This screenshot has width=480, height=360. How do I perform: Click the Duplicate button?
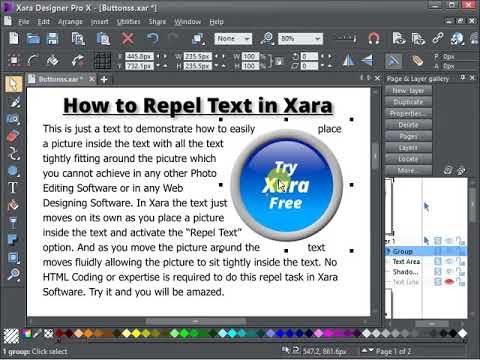(408, 102)
